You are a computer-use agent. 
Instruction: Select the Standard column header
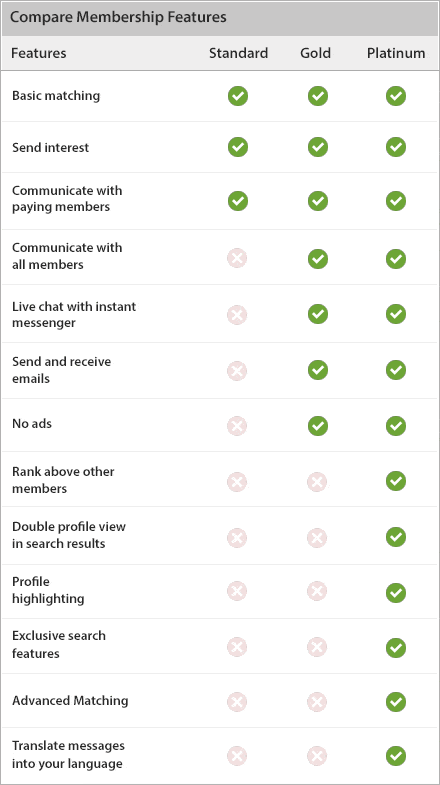(x=238, y=53)
